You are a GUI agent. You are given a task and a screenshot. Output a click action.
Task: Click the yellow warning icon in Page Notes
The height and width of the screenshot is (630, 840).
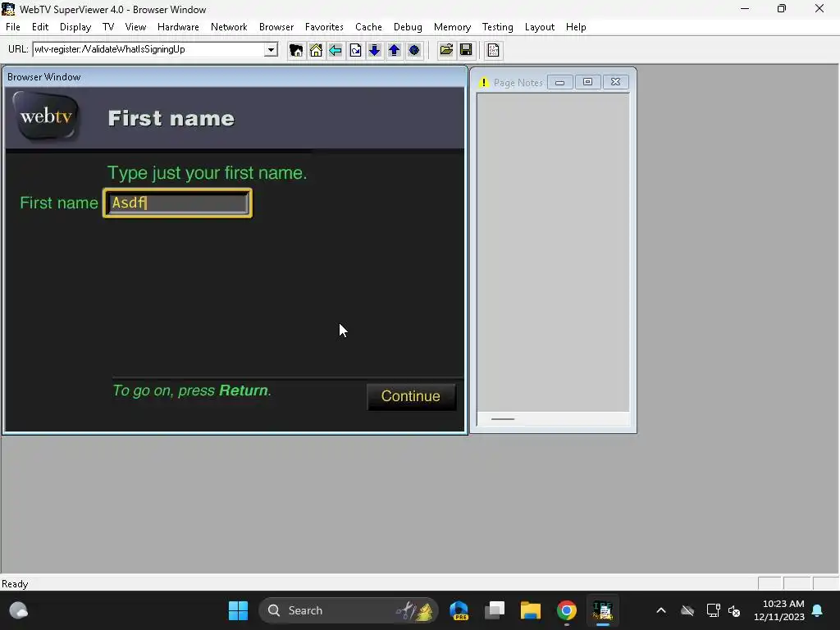(x=484, y=82)
